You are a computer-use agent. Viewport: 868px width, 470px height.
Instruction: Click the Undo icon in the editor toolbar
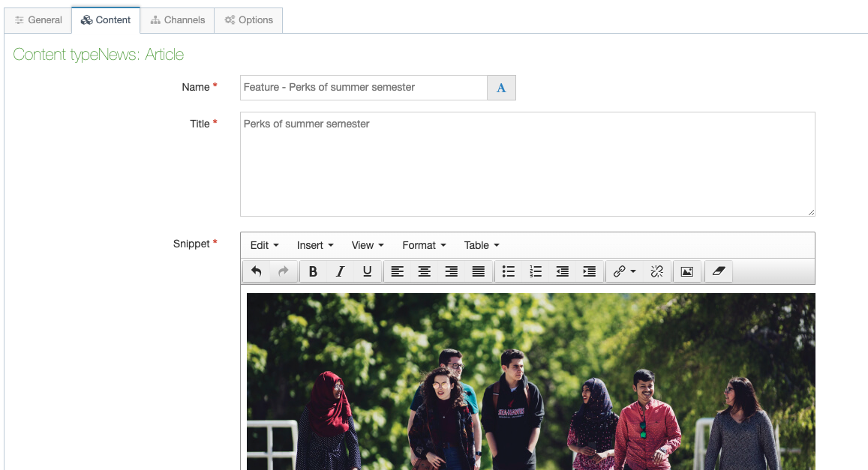pyautogui.click(x=256, y=271)
